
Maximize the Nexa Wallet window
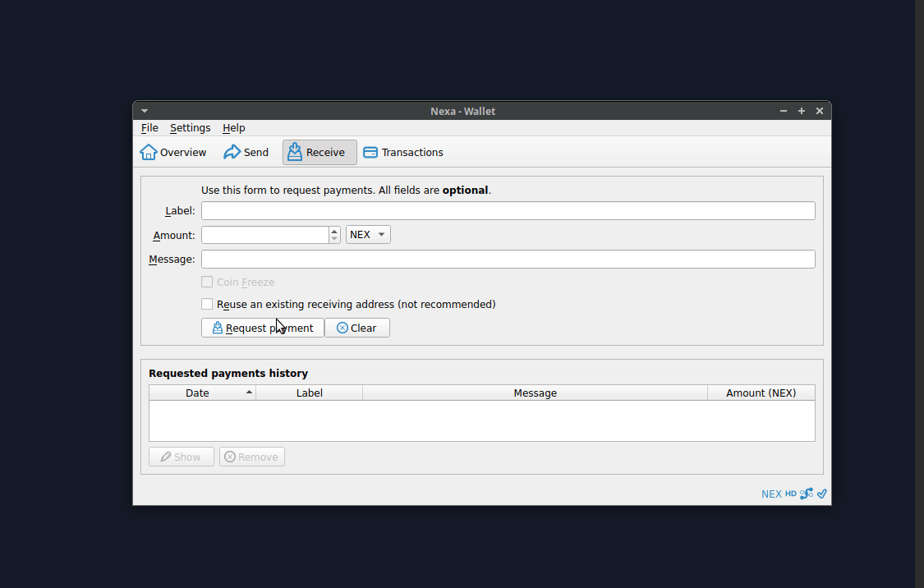click(x=802, y=111)
